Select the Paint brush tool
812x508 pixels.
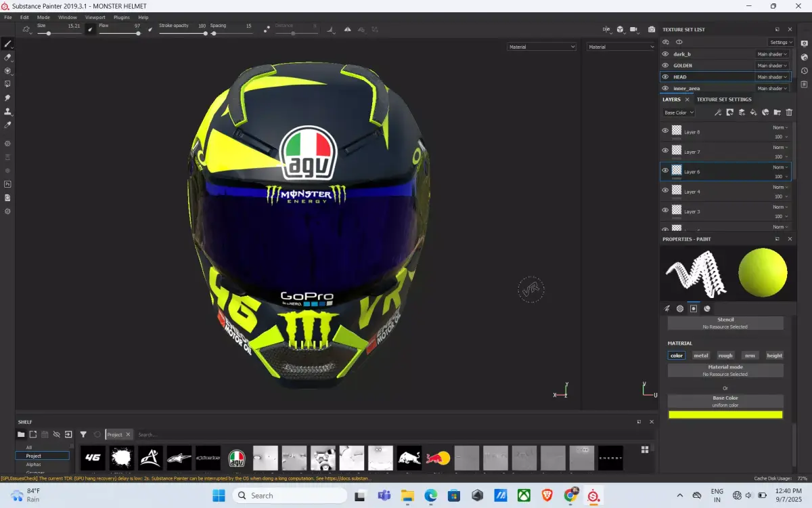pos(7,43)
